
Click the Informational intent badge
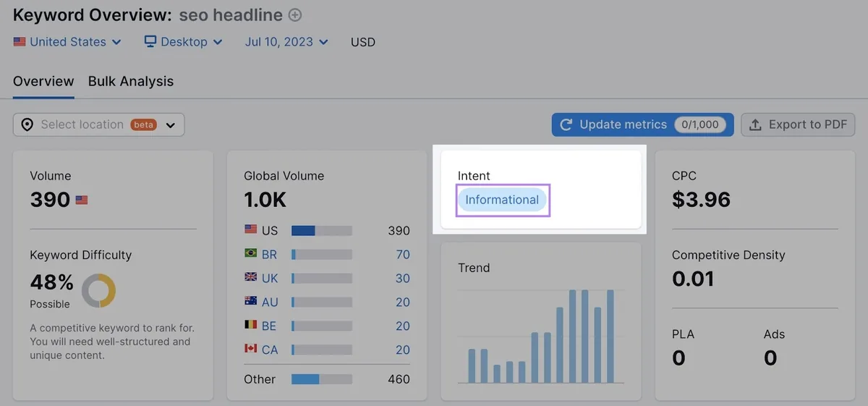point(502,200)
